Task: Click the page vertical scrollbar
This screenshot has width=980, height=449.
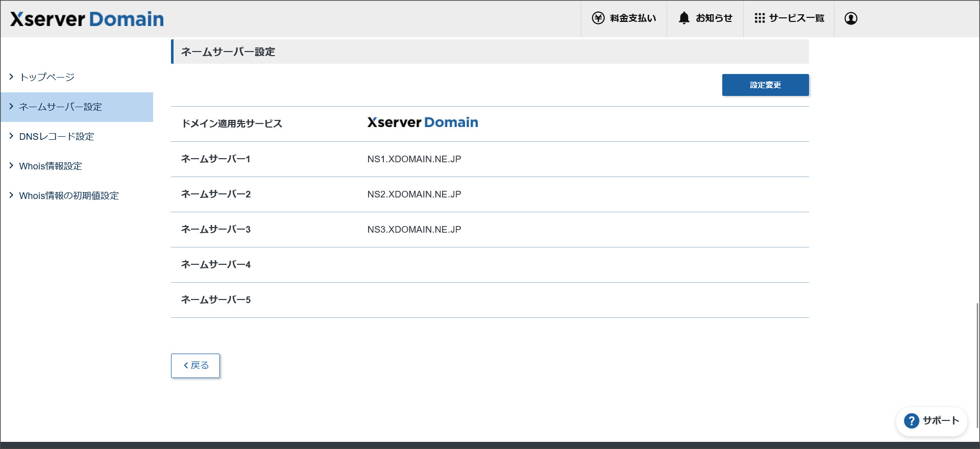Action: click(977, 365)
